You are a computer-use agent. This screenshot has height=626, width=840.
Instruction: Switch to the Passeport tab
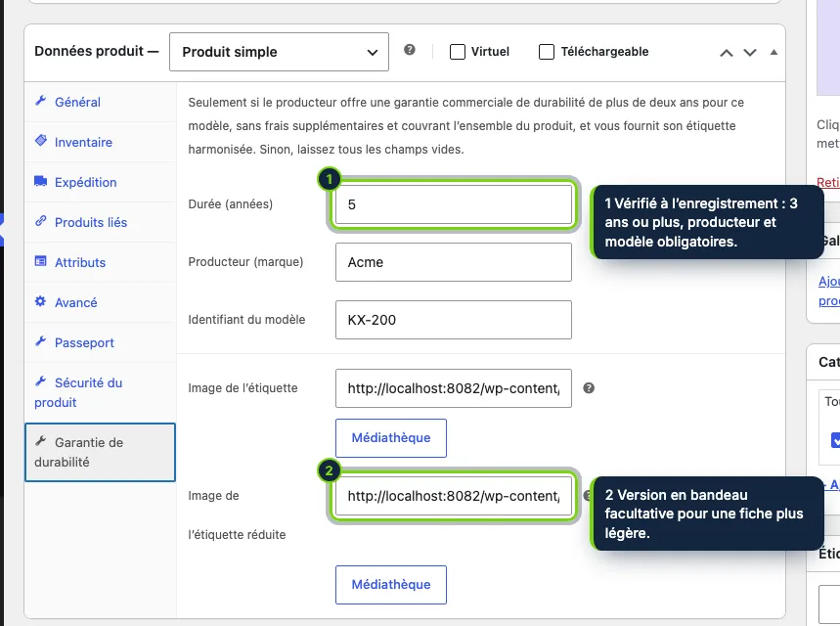pos(100,343)
